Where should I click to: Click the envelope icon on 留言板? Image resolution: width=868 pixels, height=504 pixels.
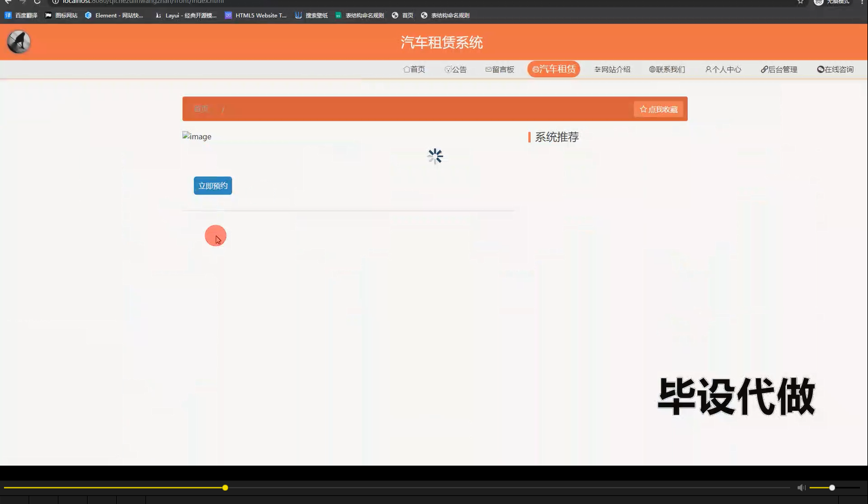tap(488, 69)
